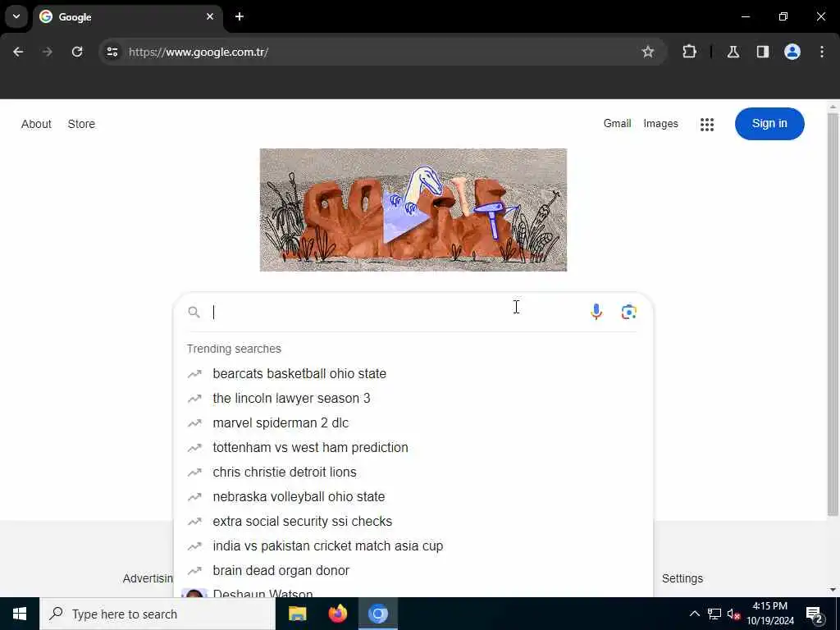840x630 pixels.
Task: Select suggestion 'brain dead organ donor'
Action: [413, 571]
